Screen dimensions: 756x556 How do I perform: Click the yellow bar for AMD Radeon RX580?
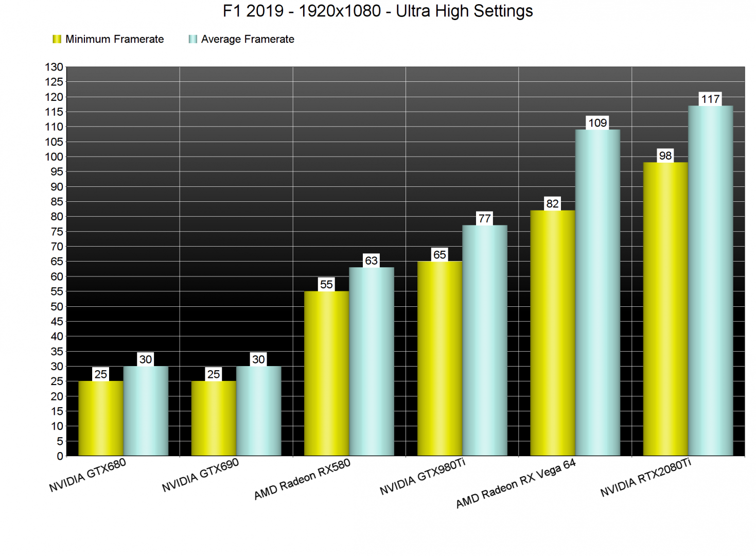(326, 373)
